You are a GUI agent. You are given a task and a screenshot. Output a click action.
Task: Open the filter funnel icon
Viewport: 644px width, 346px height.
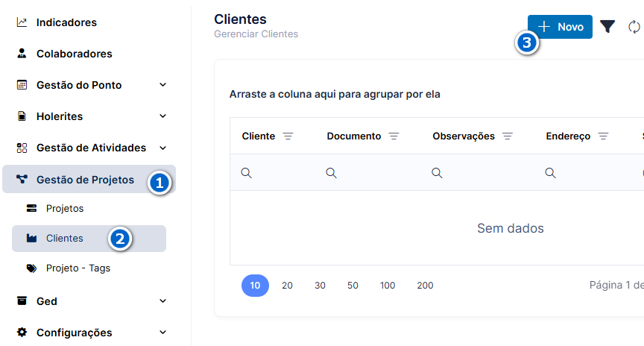click(x=607, y=27)
